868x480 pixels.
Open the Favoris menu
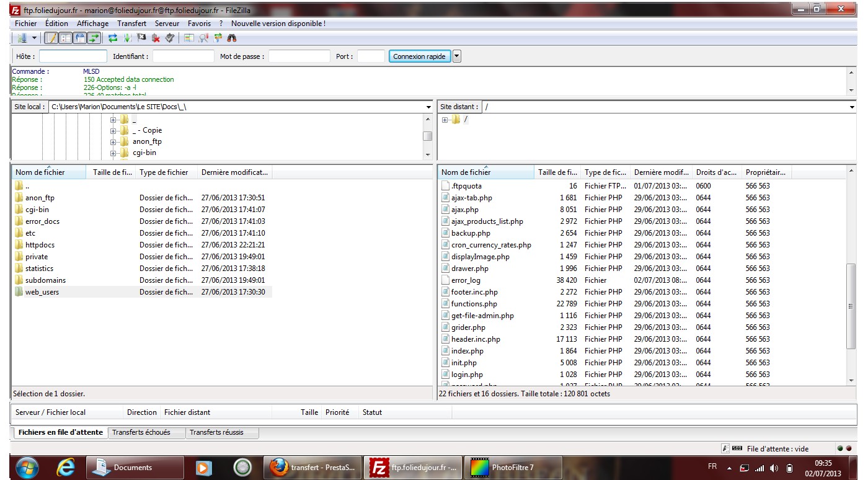tap(199, 24)
